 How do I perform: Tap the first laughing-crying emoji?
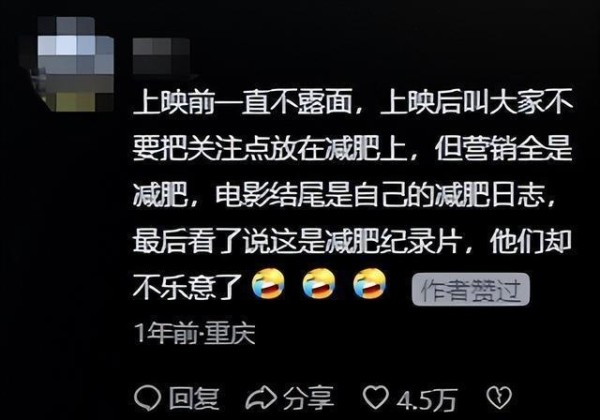(x=268, y=285)
